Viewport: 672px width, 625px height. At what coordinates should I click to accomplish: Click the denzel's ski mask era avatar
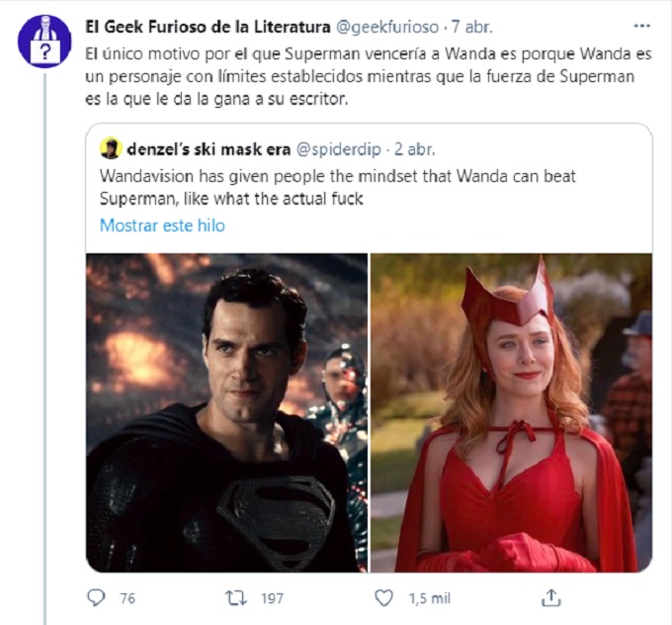pyautogui.click(x=111, y=149)
